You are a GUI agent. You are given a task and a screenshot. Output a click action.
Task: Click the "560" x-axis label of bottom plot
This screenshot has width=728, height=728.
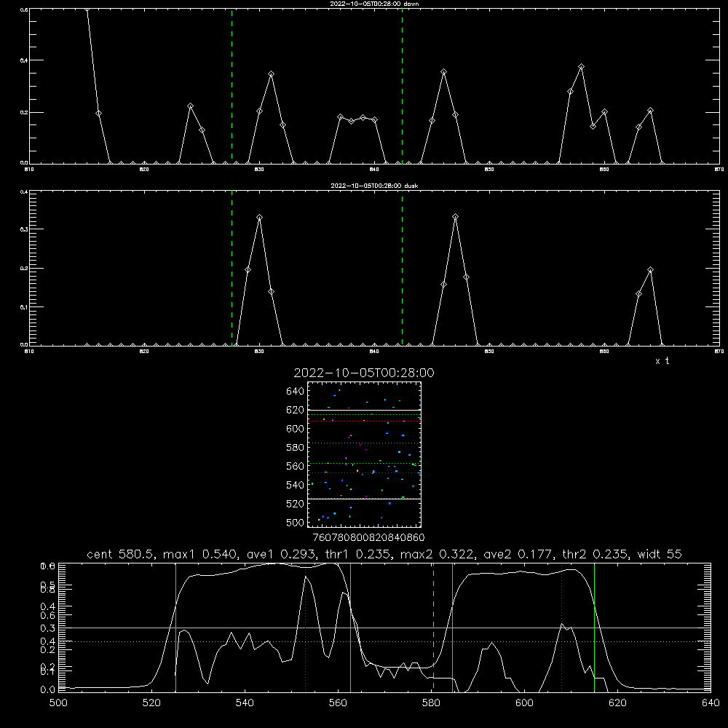[x=338, y=703]
